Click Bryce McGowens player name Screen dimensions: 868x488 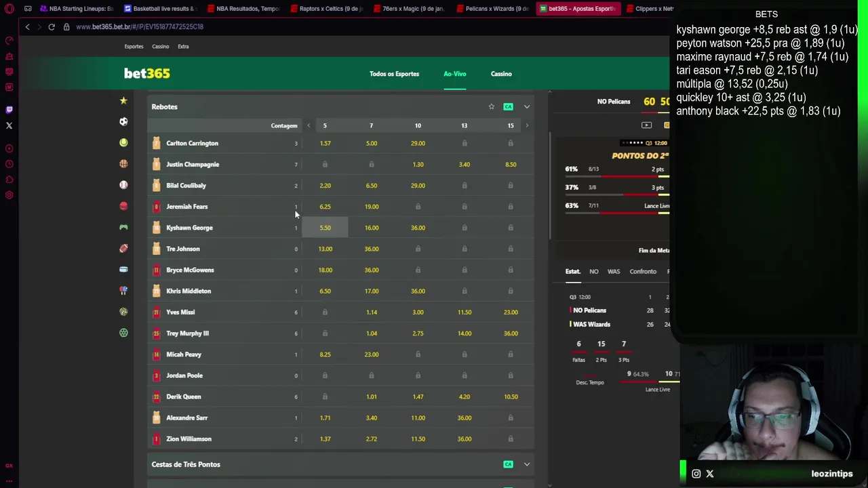point(190,270)
